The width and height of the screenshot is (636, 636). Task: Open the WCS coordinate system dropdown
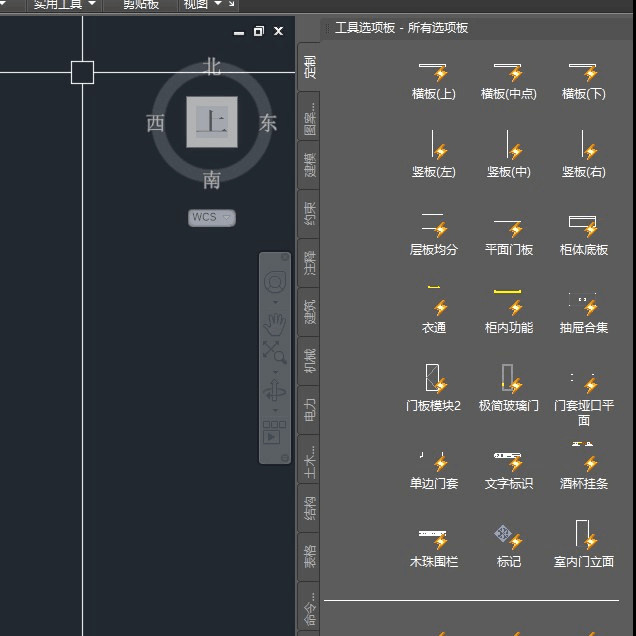click(212, 217)
